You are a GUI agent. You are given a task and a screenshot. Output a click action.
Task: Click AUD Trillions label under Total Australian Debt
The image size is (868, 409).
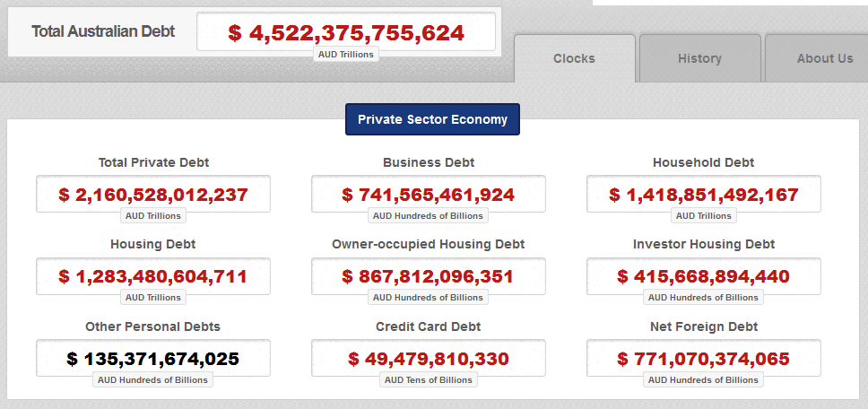[x=346, y=54]
